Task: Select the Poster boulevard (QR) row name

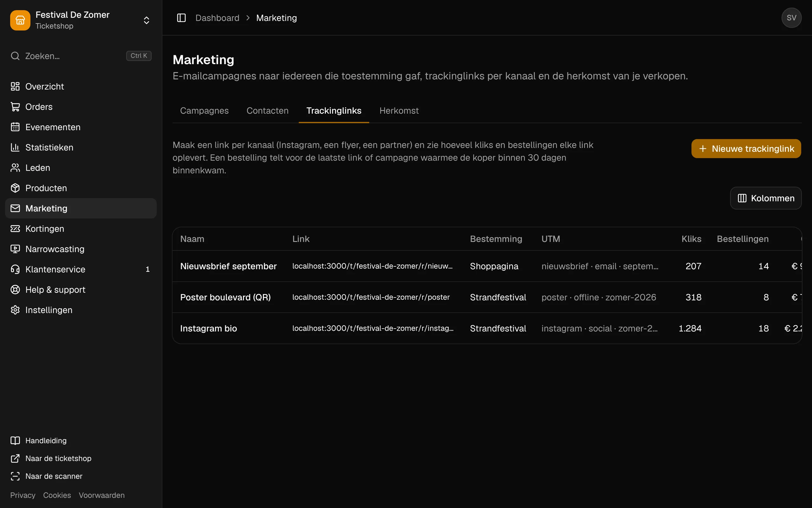Action: coord(226,297)
